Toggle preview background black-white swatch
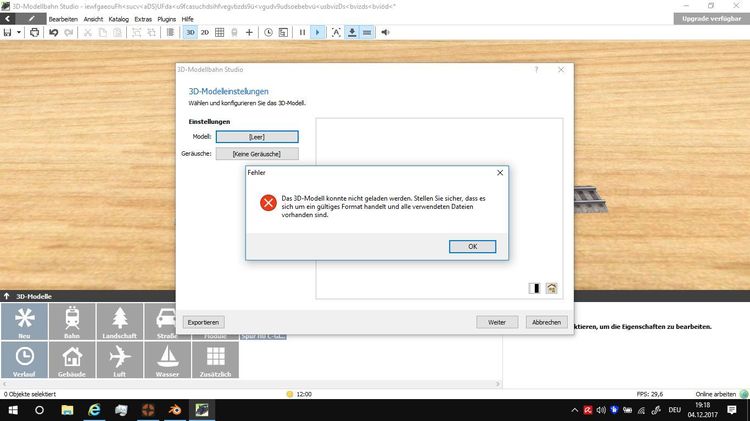Image resolution: width=750 pixels, height=421 pixels. pos(534,288)
